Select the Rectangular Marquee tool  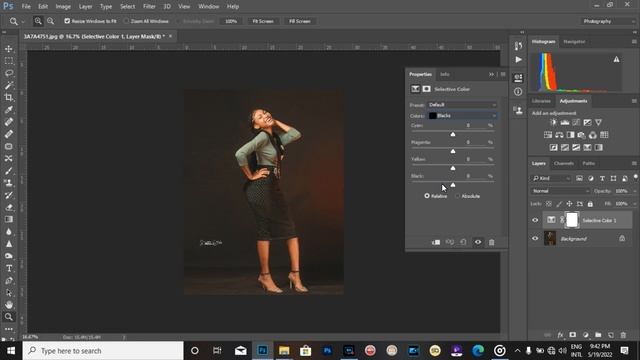point(9,61)
